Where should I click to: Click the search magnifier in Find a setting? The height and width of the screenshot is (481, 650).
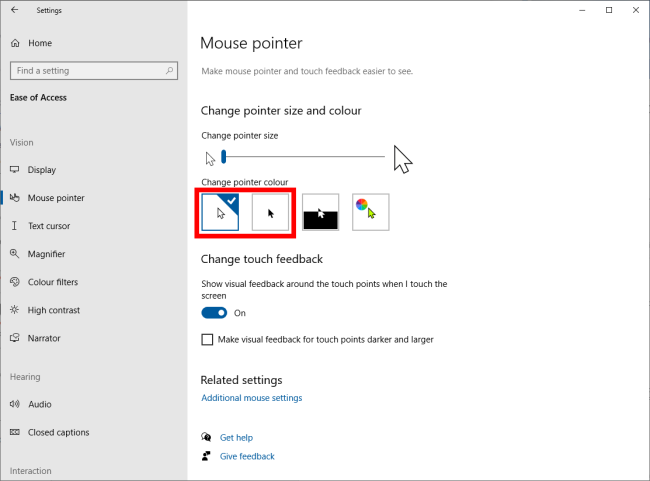point(169,70)
